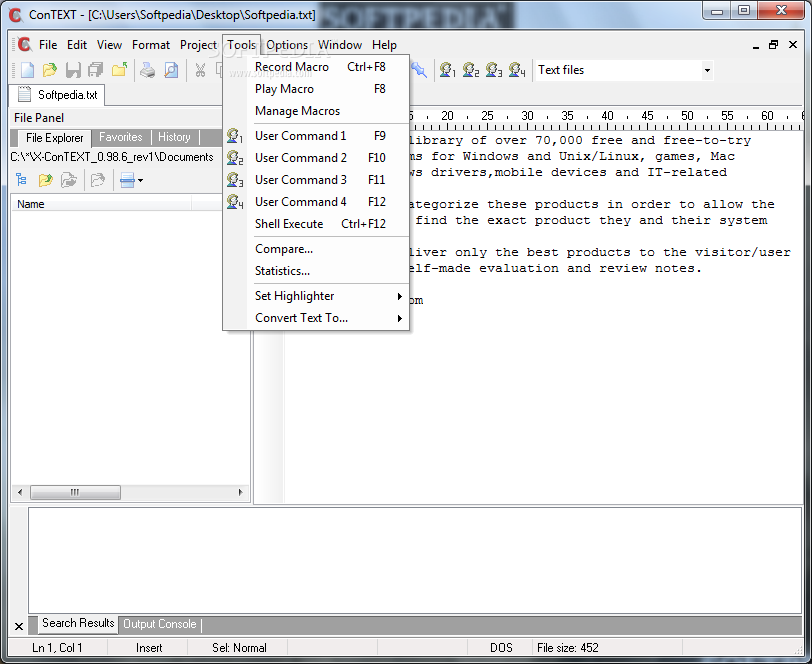Switch to File Explorer tab
This screenshot has width=812, height=664.
click(x=54, y=138)
